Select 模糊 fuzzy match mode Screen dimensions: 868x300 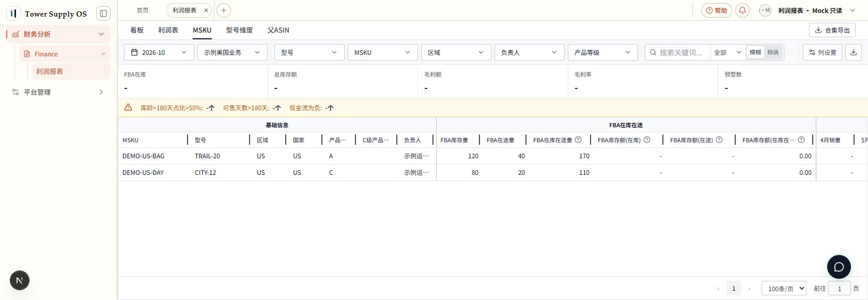point(755,52)
